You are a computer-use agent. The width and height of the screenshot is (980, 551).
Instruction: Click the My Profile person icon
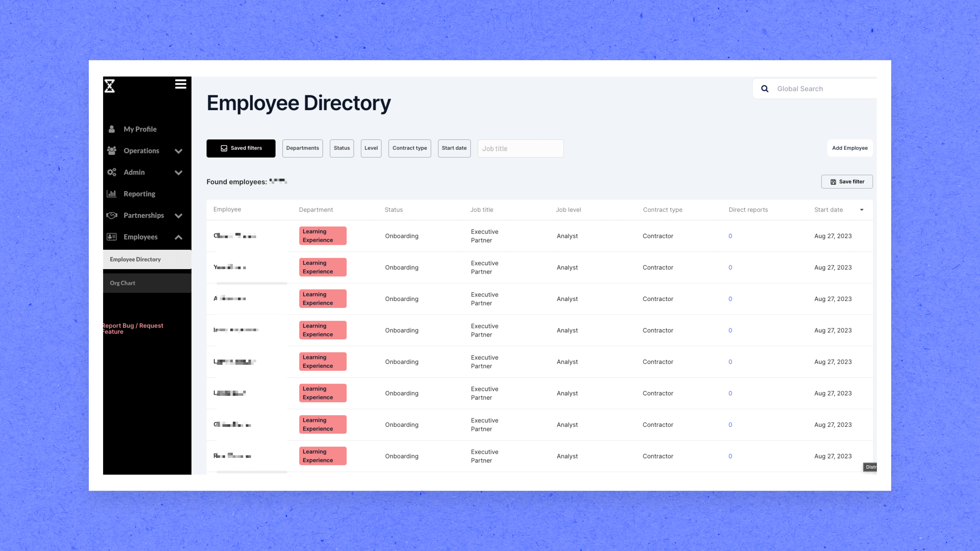coord(112,129)
